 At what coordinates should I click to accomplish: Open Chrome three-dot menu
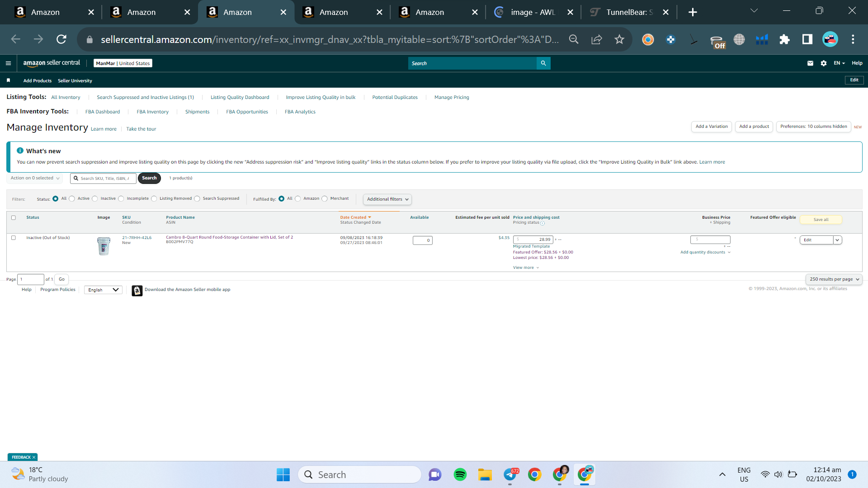[x=853, y=39]
